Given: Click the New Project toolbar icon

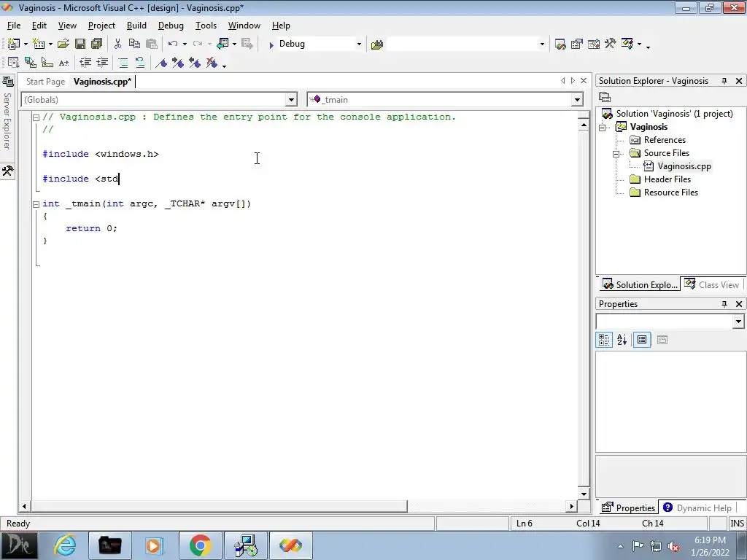Looking at the screenshot, I should 13,44.
